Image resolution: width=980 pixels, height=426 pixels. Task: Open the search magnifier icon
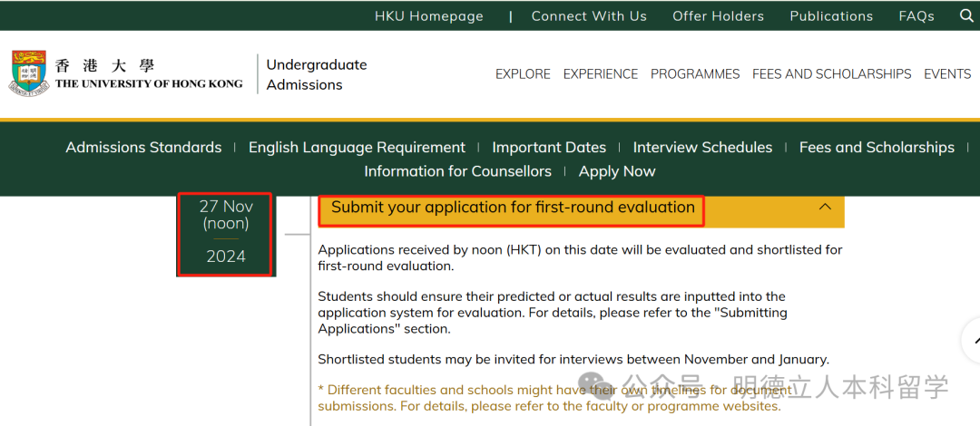(x=966, y=15)
